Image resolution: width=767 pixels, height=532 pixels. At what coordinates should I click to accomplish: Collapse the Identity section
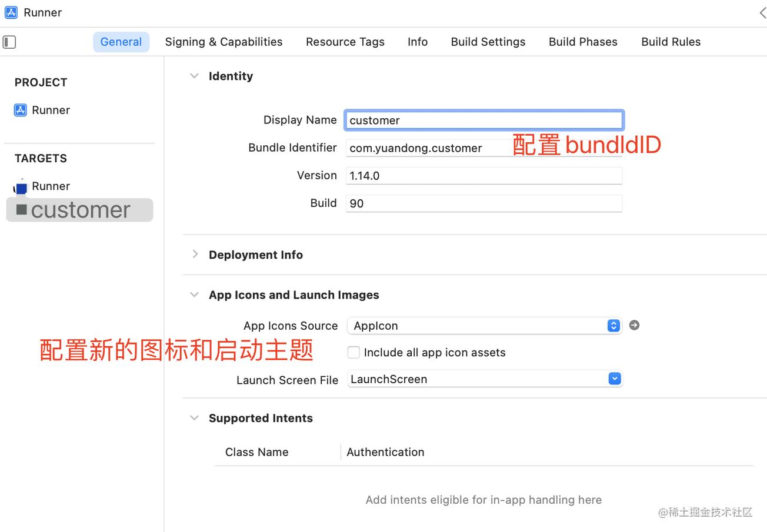(194, 76)
